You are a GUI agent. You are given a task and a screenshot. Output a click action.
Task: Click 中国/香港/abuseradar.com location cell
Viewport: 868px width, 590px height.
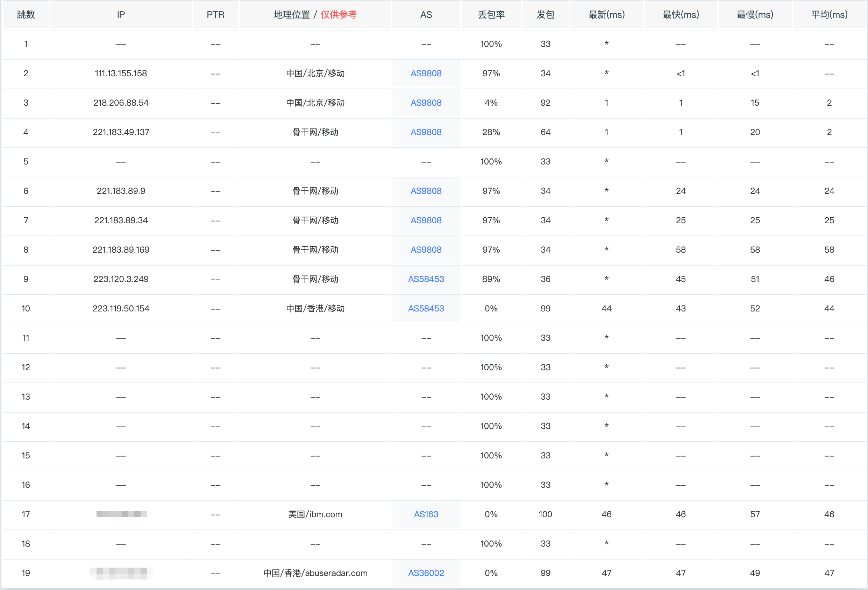(x=315, y=573)
